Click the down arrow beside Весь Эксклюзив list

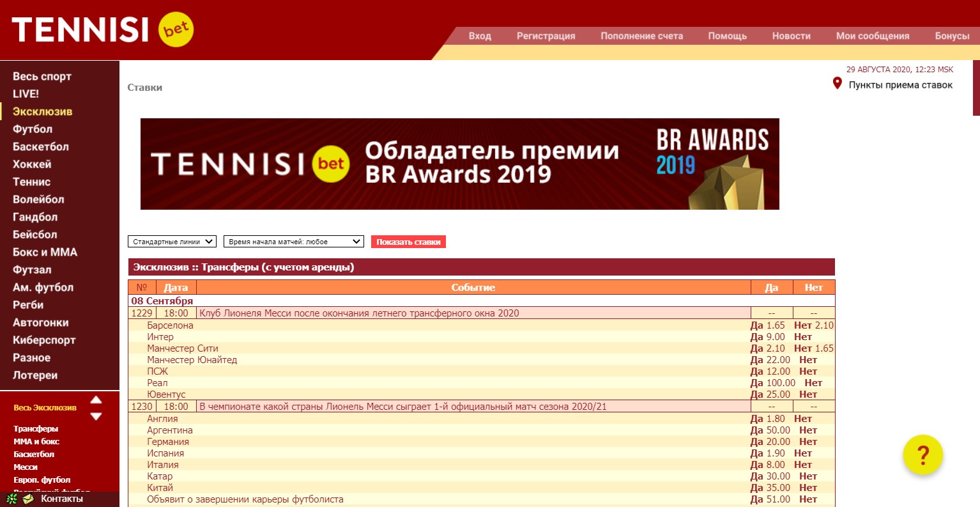click(96, 416)
